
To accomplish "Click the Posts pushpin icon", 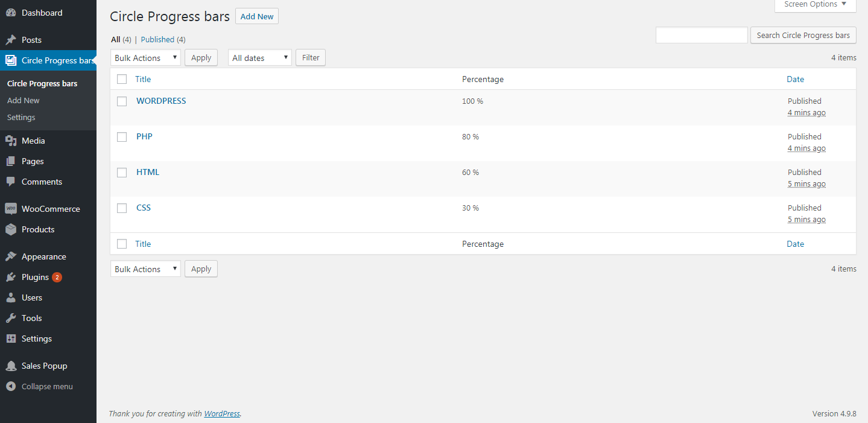I will point(11,40).
